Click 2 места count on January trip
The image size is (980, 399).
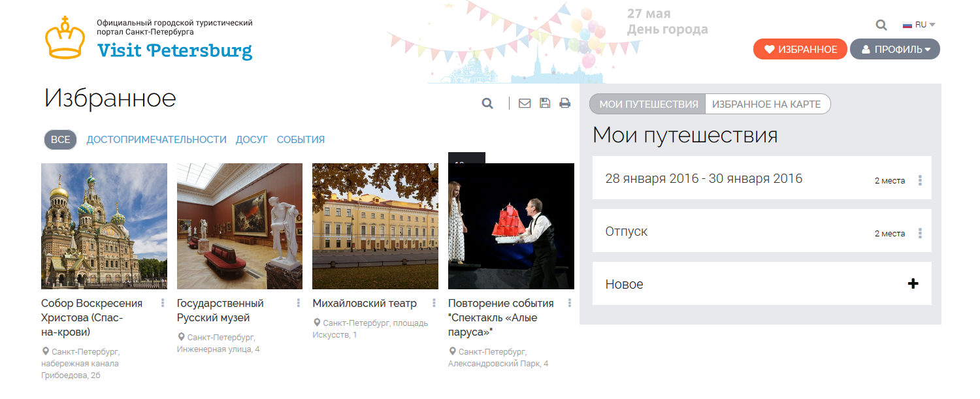click(890, 180)
